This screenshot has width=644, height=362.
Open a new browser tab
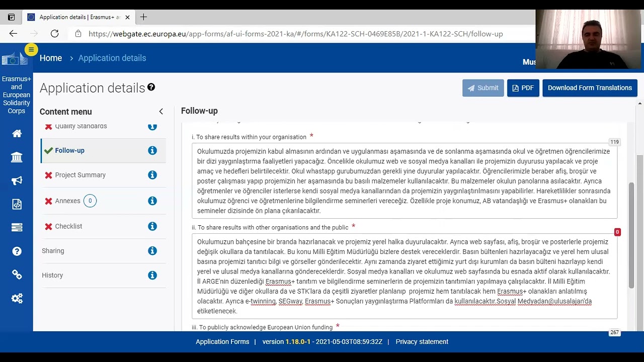point(143,17)
